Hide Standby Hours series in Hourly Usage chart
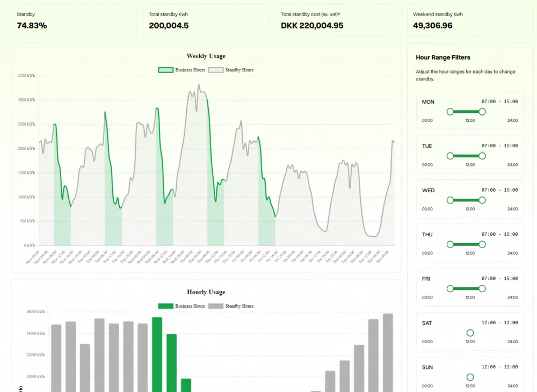The width and height of the screenshot is (537, 392). tap(231, 306)
